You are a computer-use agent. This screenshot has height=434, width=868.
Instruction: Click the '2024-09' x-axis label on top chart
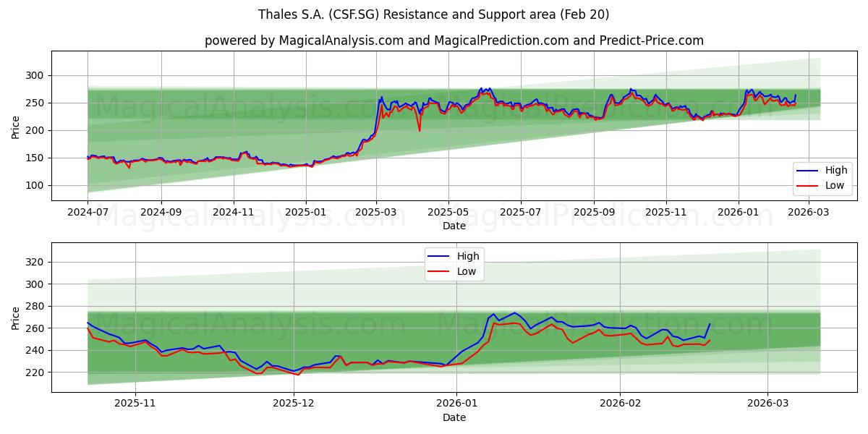click(161, 213)
